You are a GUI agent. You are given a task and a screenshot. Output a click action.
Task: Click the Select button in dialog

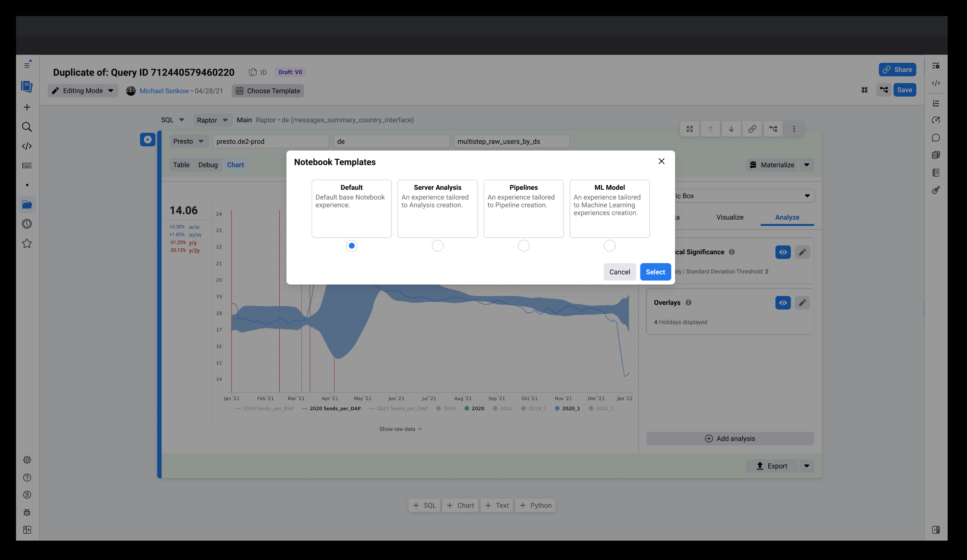coord(655,272)
